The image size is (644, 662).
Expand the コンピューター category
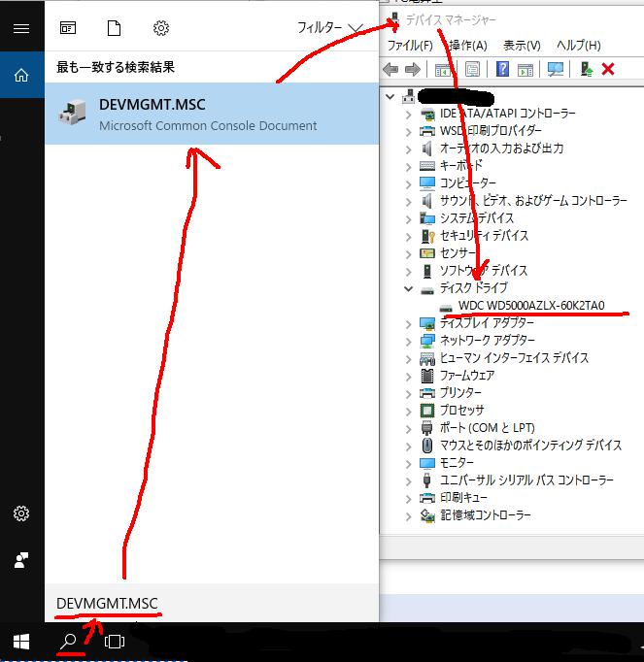408,184
